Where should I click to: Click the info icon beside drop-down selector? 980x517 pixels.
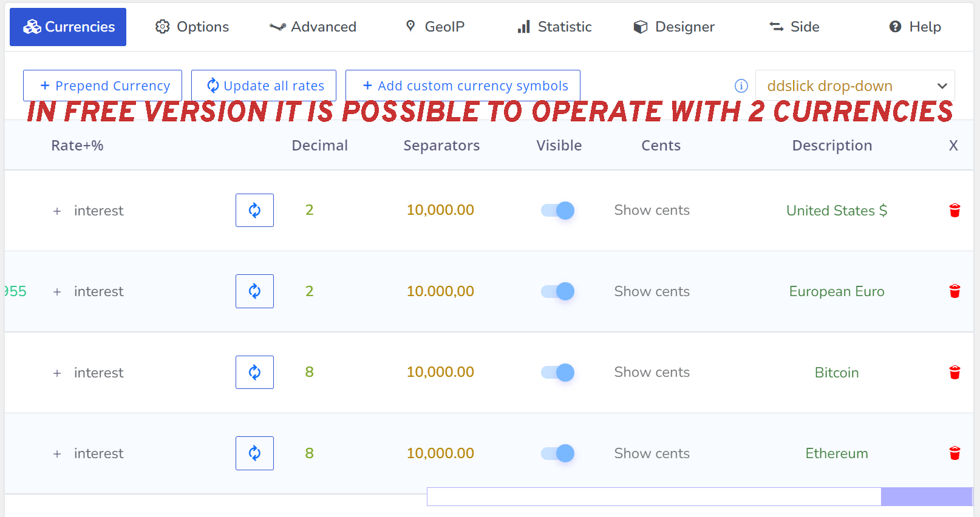click(741, 86)
